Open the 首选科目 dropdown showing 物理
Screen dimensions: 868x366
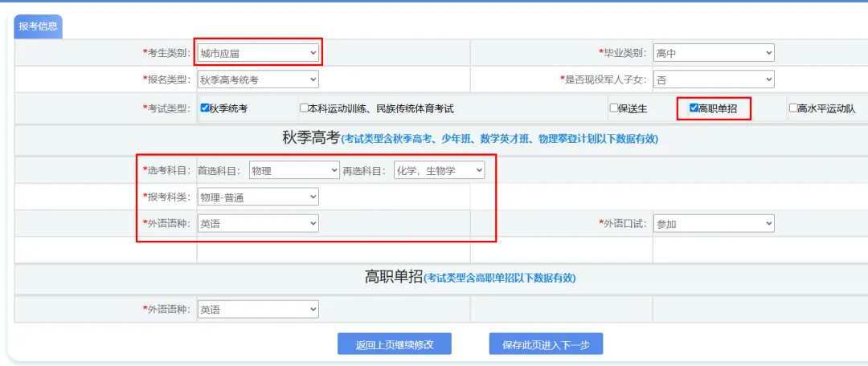click(x=294, y=171)
